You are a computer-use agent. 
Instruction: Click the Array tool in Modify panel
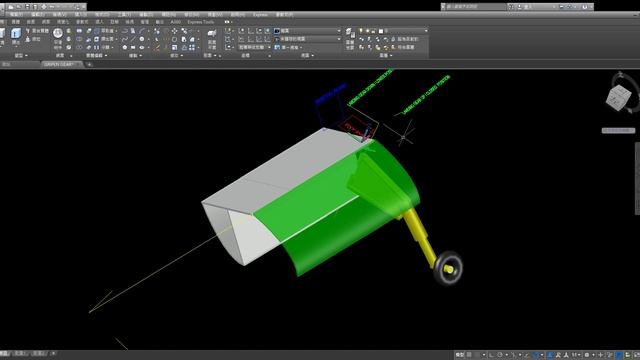pos(192,47)
